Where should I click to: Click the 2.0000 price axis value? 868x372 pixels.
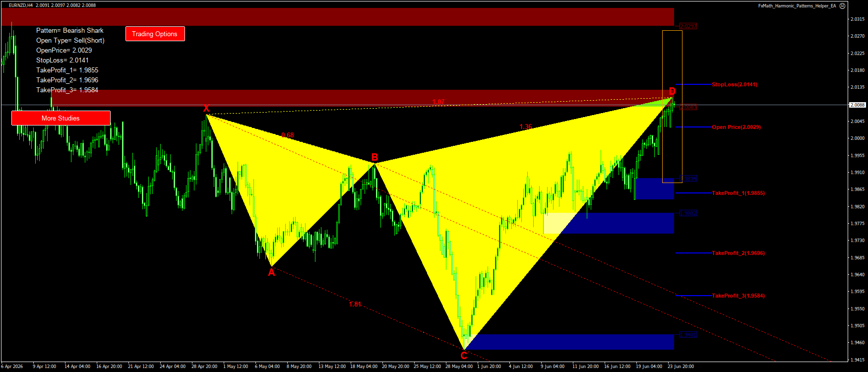tap(858, 138)
